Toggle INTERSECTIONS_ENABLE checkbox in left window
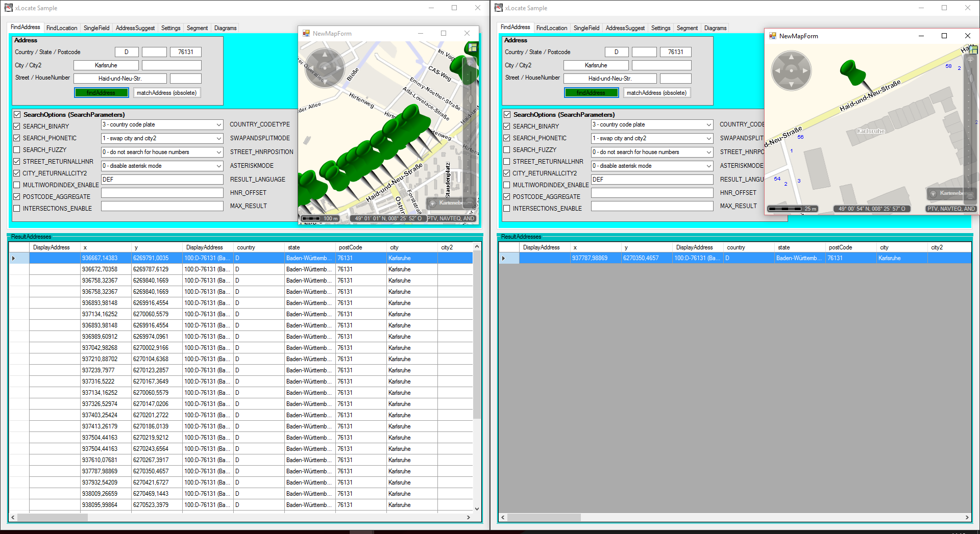Screen dimensions: 980x534 pyautogui.click(x=17, y=209)
